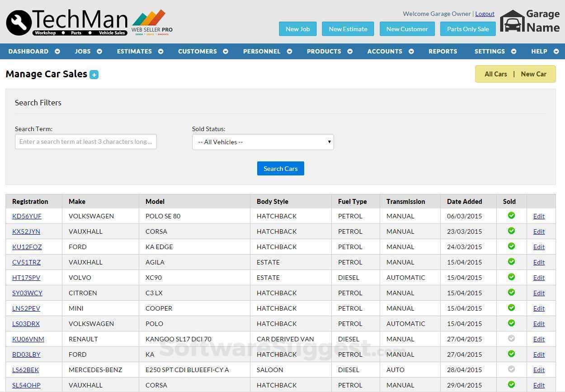Click the plus icon beside Manage Car Sales
Image resolution: width=565 pixels, height=392 pixels.
pos(94,75)
